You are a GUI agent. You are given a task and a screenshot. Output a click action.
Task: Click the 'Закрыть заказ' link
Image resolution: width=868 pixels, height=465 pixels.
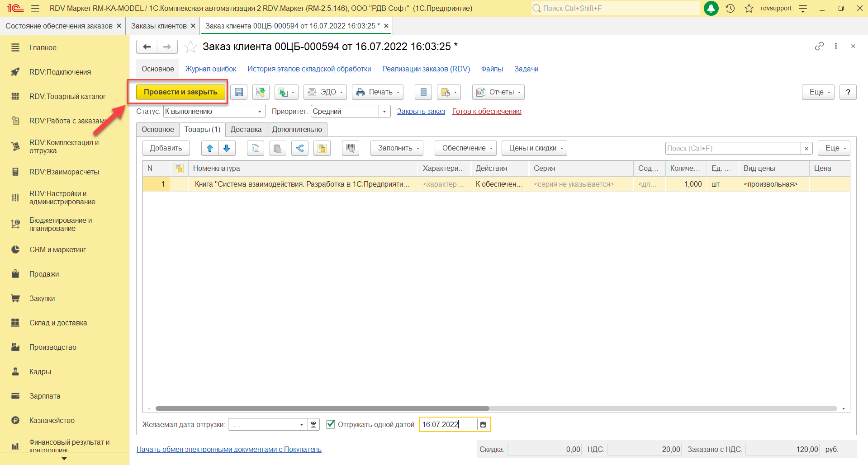421,112
